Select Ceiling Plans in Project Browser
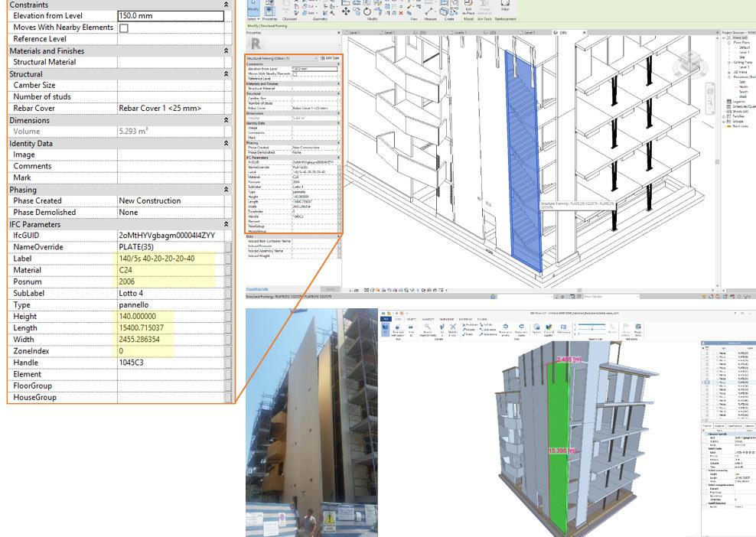This screenshot has width=756, height=537. (743, 62)
